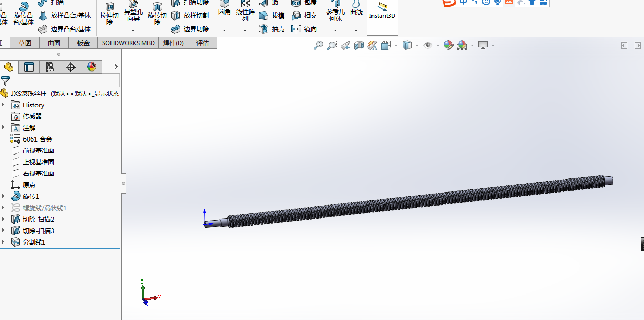Open View Orientation dropdown arrow
Screen dimensions: 644x320
pos(397,46)
